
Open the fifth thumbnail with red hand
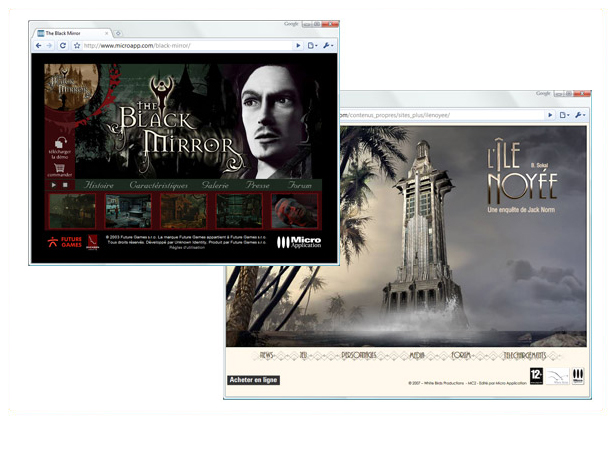point(295,211)
